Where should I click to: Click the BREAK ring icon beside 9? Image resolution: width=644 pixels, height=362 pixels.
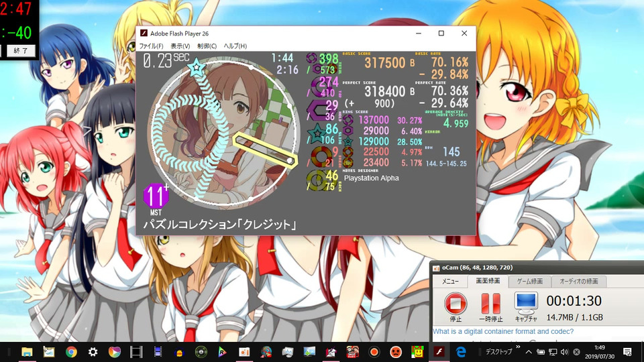point(321,157)
